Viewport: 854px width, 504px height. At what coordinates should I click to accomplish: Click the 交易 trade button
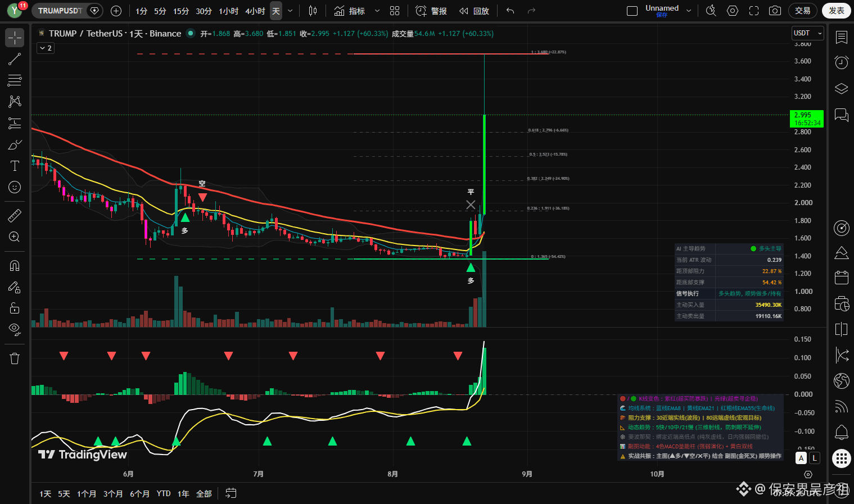point(803,11)
